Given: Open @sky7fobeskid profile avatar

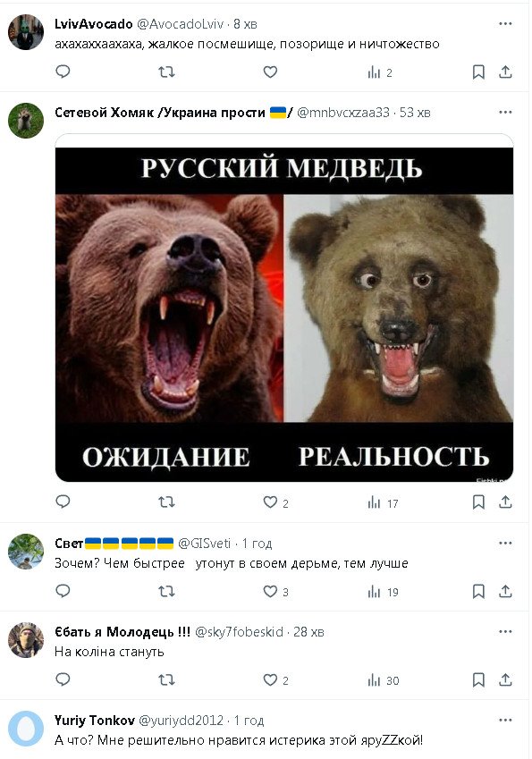Looking at the screenshot, I should point(26,640).
